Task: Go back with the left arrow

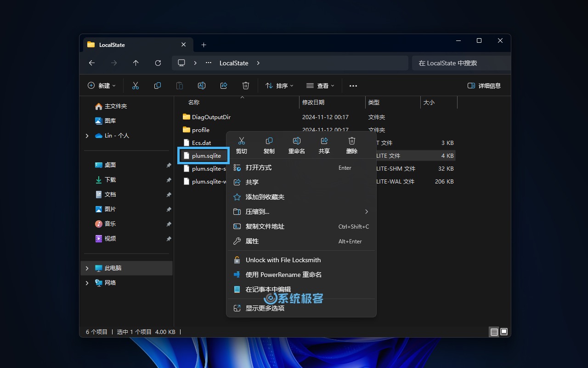Action: [x=92, y=63]
